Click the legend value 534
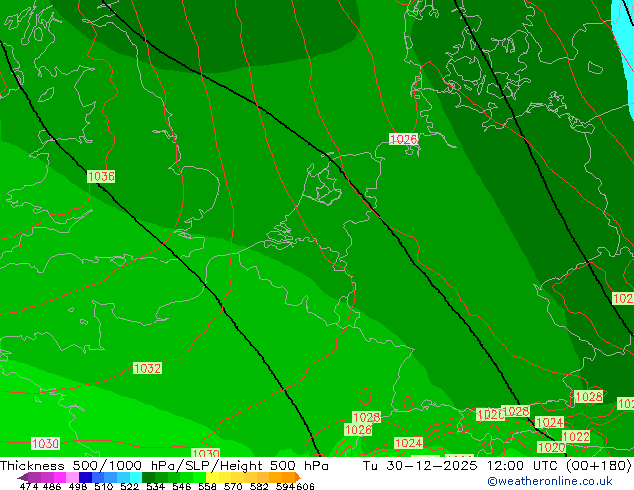The width and height of the screenshot is (634, 490). [x=156, y=486]
